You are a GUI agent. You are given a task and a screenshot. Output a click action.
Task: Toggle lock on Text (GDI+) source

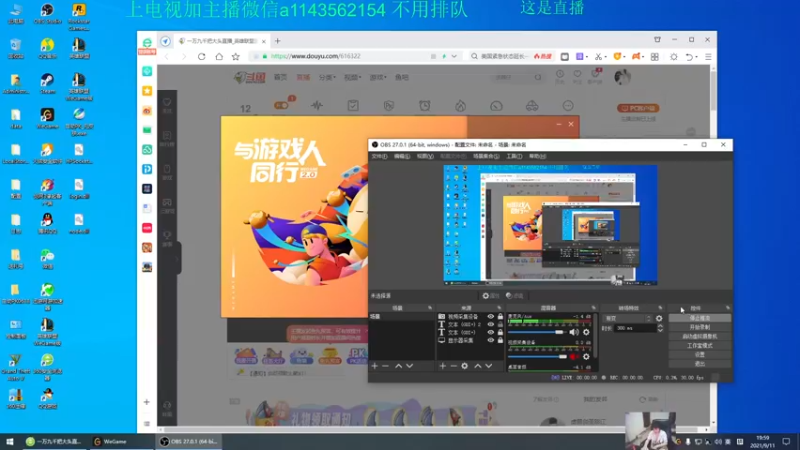pyautogui.click(x=500, y=333)
